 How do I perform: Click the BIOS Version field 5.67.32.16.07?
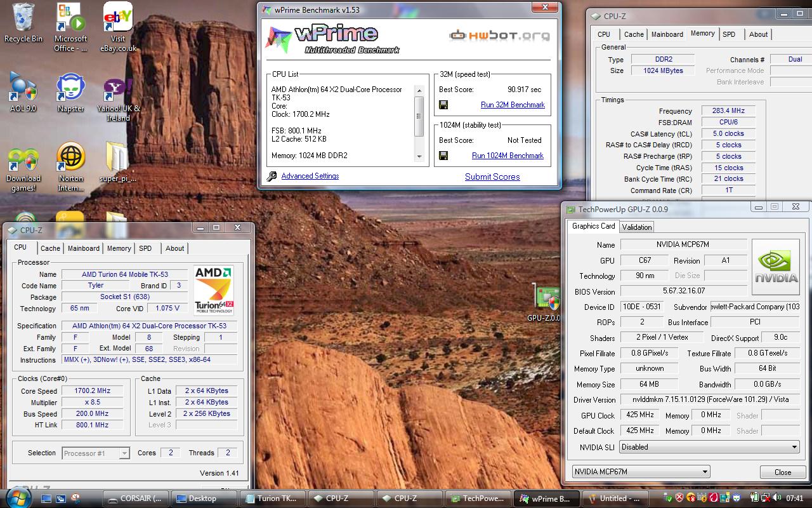(x=684, y=291)
